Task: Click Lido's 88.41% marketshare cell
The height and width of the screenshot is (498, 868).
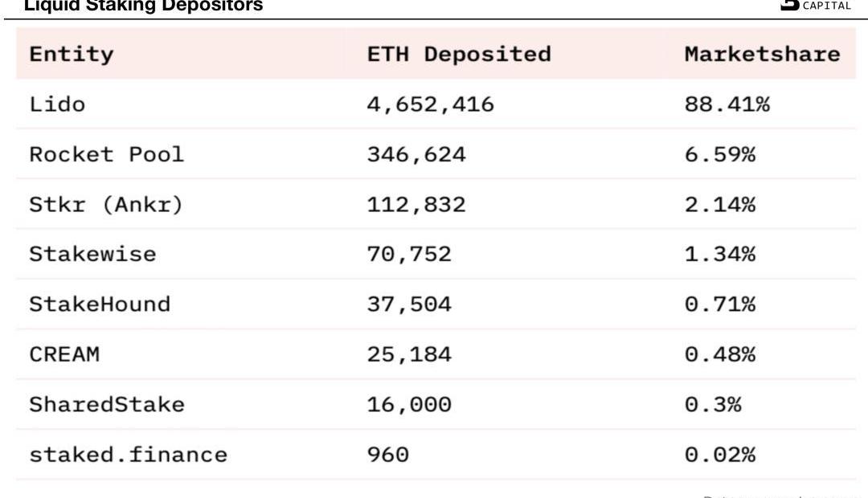Action: click(727, 104)
